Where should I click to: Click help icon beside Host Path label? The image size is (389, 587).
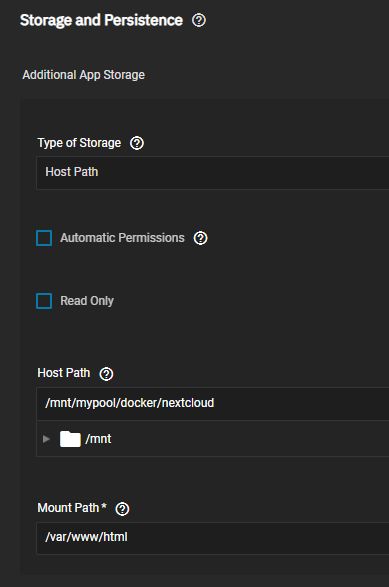point(106,374)
